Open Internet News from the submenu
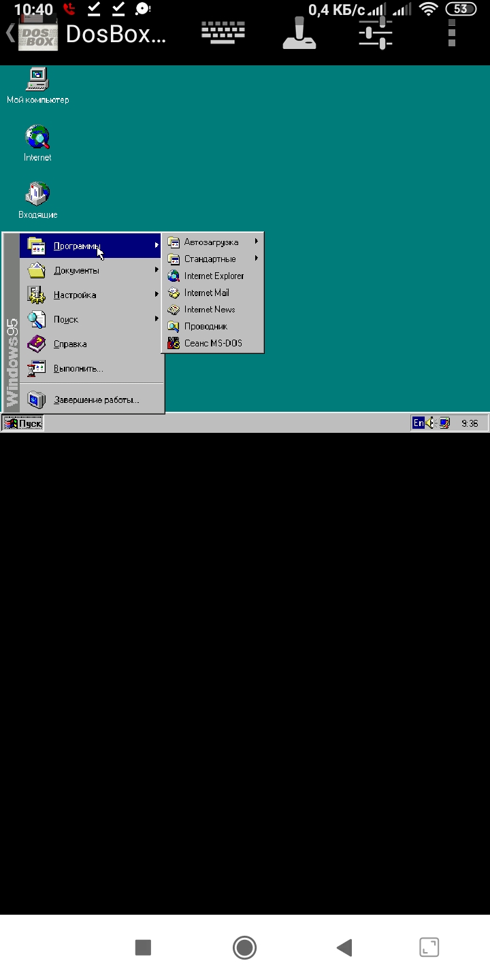This screenshot has width=490, height=980. point(212,310)
